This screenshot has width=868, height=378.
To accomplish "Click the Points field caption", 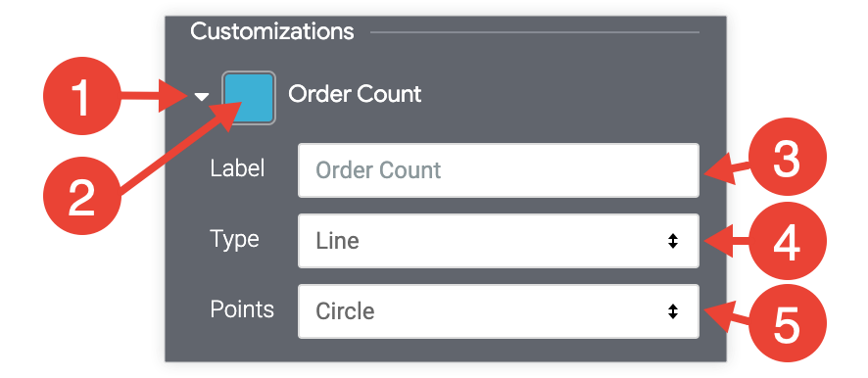I will coord(242,309).
